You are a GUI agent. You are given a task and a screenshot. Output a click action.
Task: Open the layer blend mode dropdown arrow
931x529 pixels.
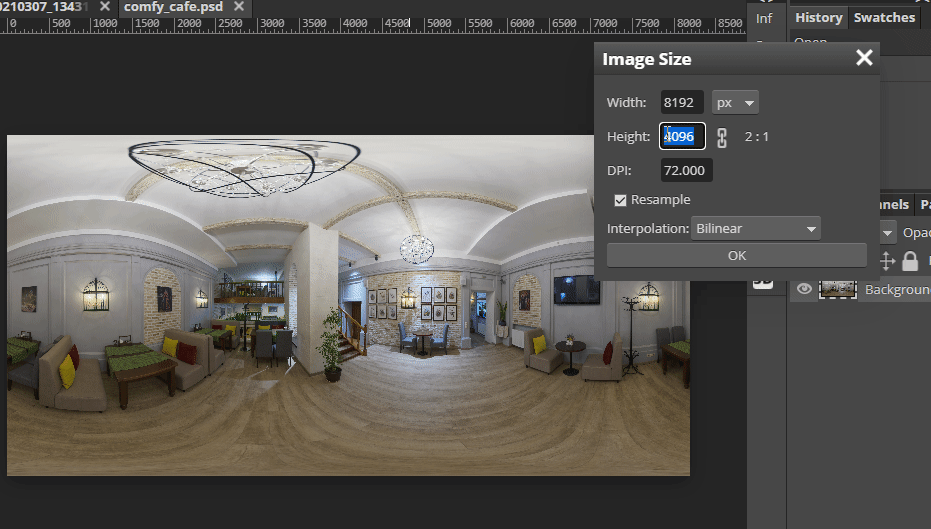click(887, 232)
